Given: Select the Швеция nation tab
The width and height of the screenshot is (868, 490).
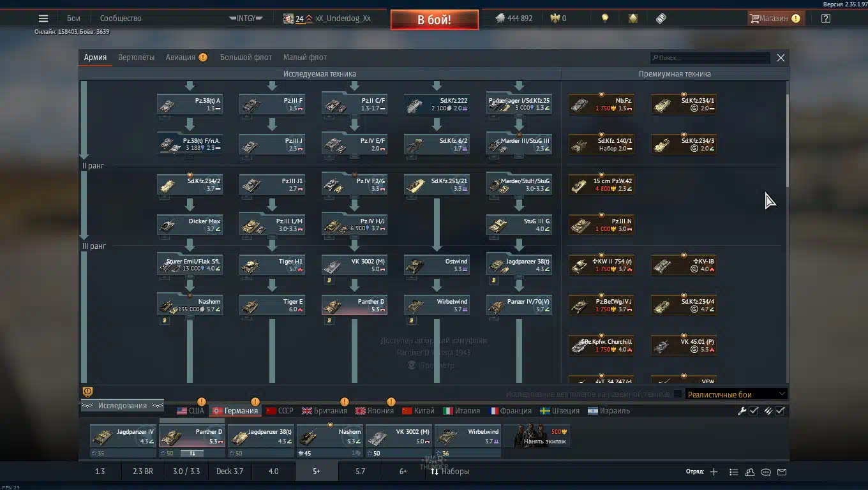Looking at the screenshot, I should tap(560, 411).
